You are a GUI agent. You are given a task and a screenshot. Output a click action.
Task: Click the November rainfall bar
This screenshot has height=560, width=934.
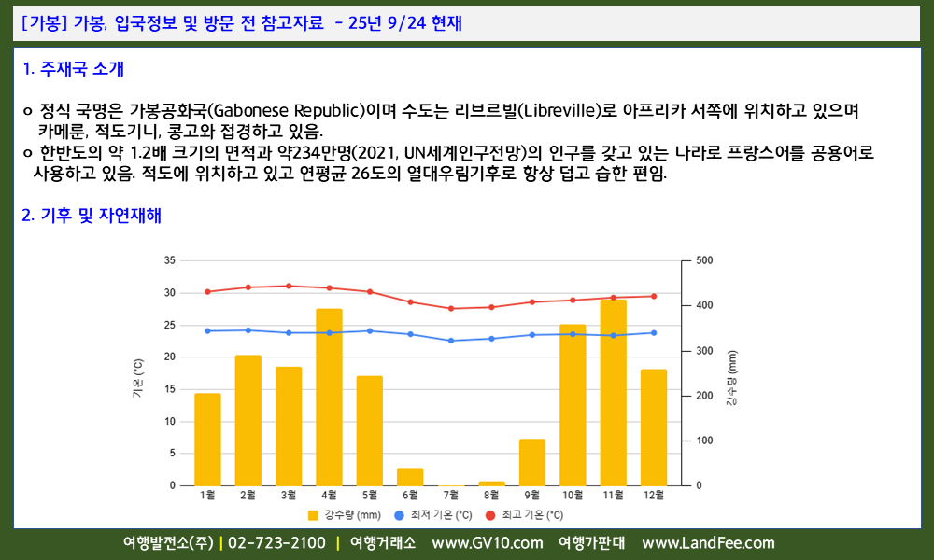(x=613, y=392)
